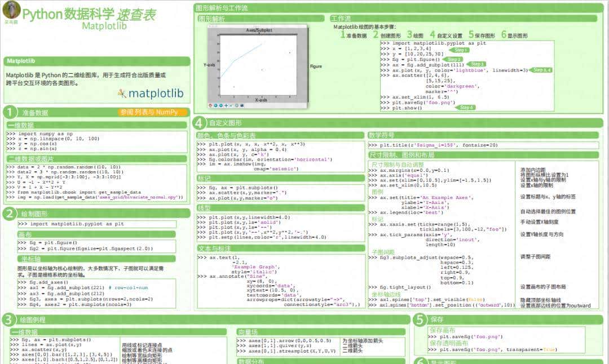Image resolution: width=609 pixels, height=364 pixels.
Task: Click the Save disk icon in figure toolbar
Action: (242, 105)
